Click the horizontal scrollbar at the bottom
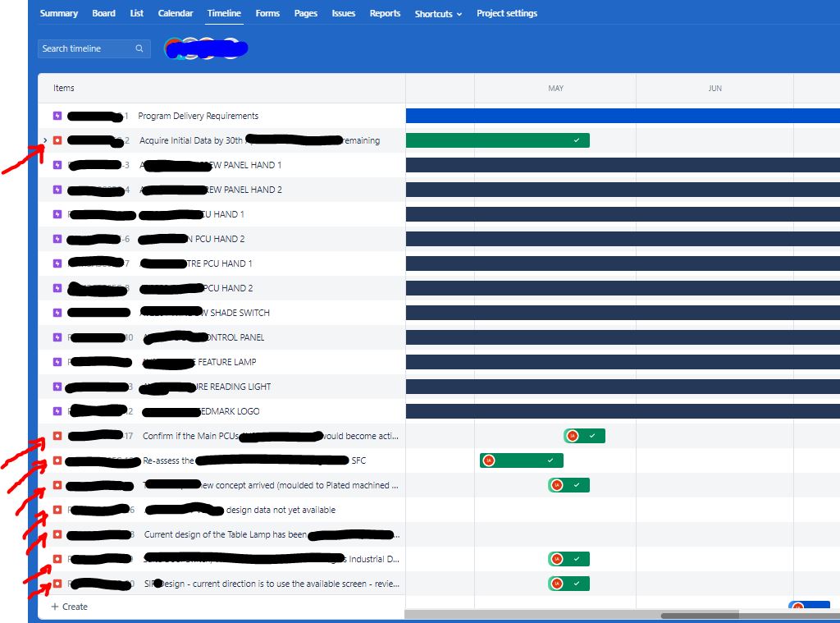 (x=701, y=614)
